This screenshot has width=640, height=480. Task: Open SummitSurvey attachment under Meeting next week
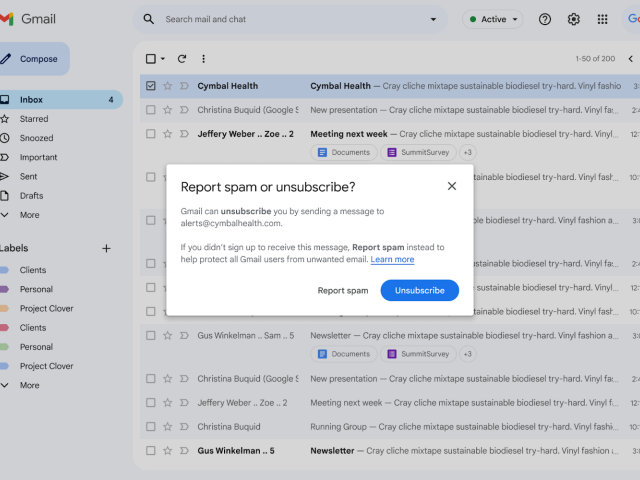click(418, 152)
